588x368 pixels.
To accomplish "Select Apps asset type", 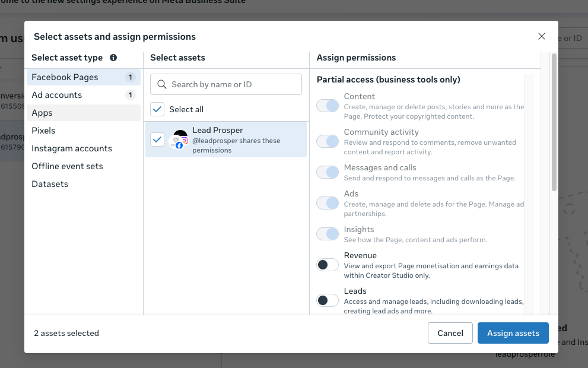I will pos(84,113).
